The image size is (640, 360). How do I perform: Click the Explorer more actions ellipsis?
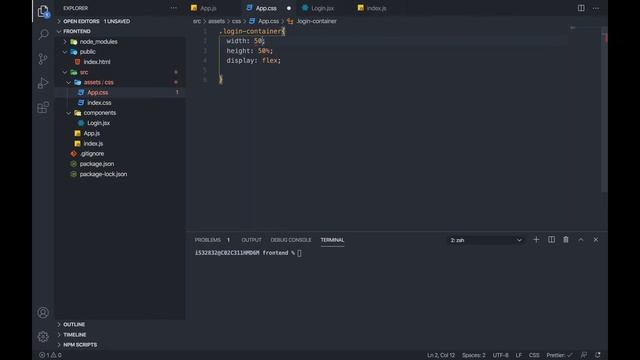tap(173, 8)
